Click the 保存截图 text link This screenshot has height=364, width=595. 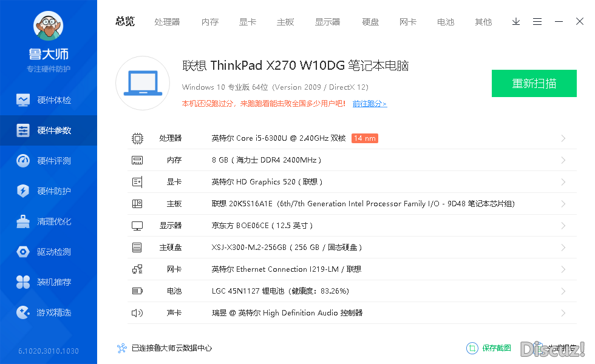(x=497, y=348)
